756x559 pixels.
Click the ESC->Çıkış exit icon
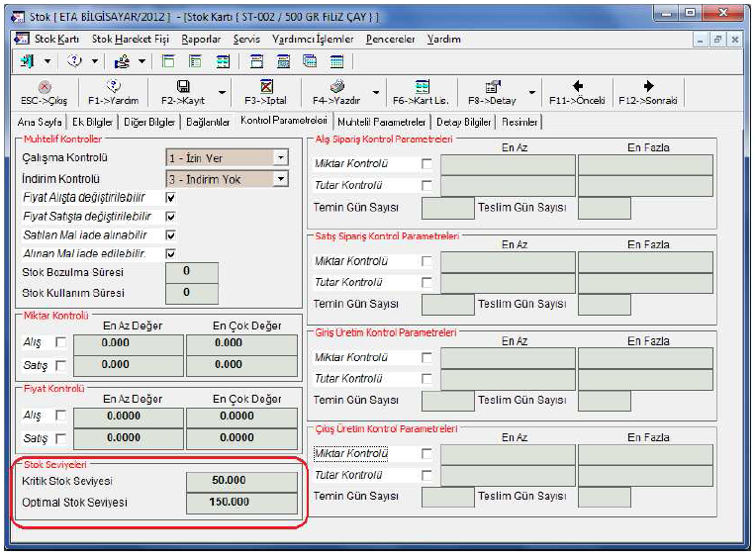(43, 87)
